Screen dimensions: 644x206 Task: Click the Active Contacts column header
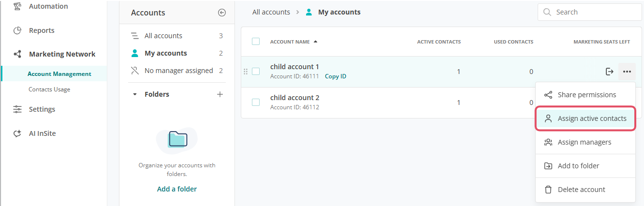coord(439,42)
